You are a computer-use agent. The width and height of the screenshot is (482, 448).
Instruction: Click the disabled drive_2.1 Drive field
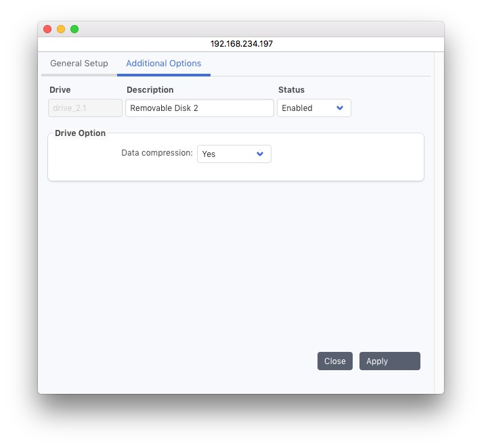85,108
